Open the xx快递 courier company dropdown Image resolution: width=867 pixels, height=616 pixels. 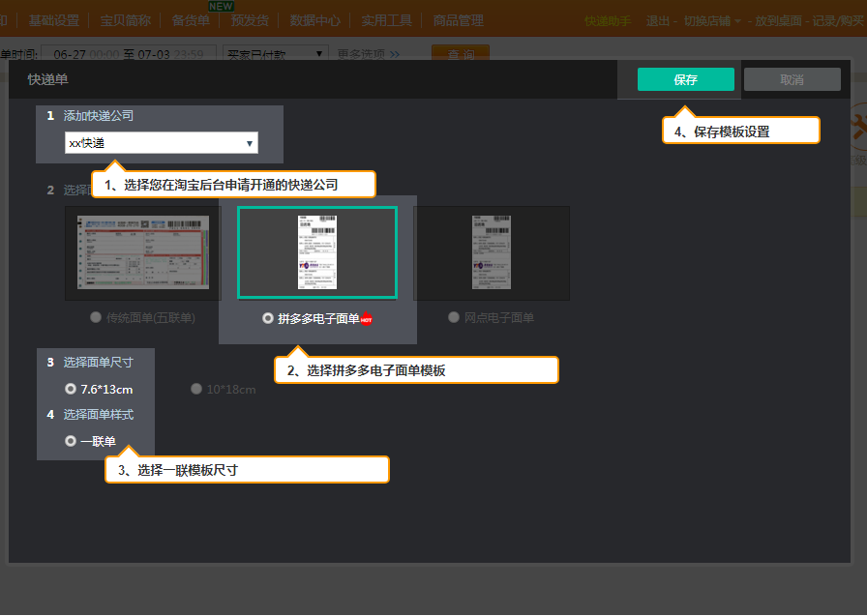(x=162, y=143)
